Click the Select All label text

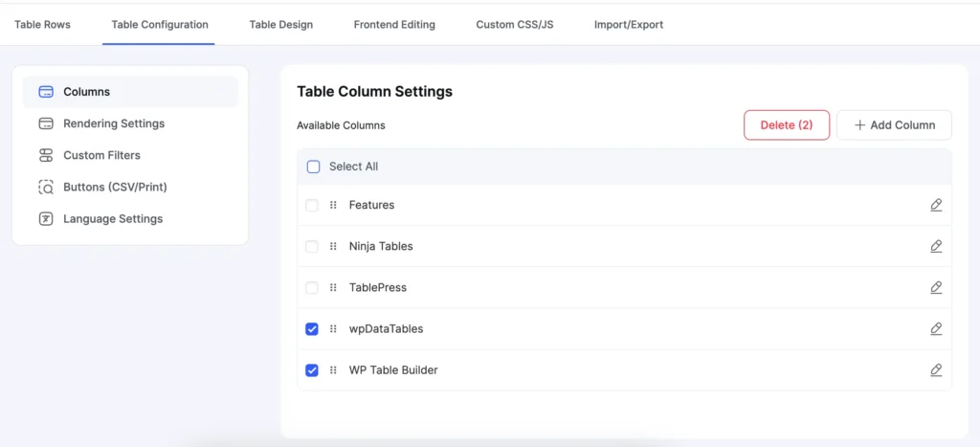[x=354, y=167]
